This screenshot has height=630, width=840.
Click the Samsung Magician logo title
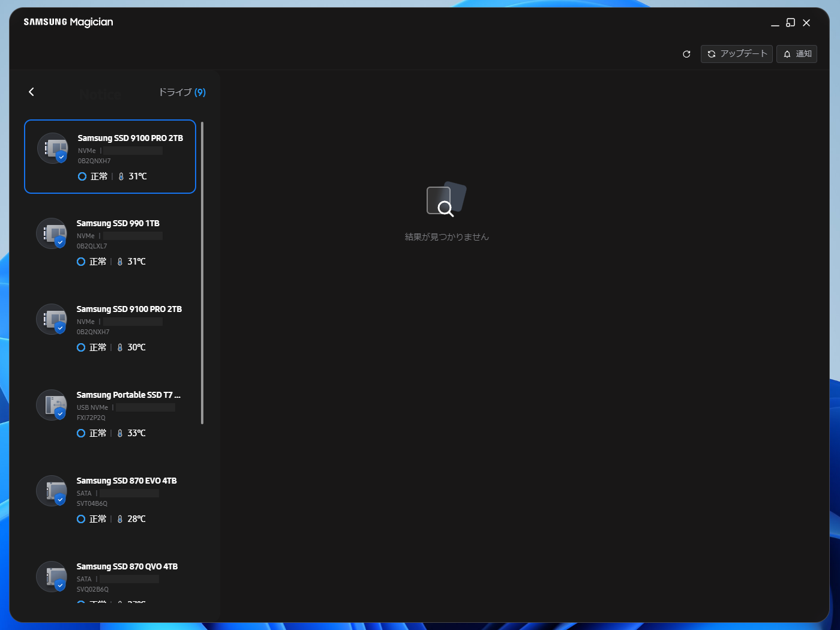(x=68, y=22)
